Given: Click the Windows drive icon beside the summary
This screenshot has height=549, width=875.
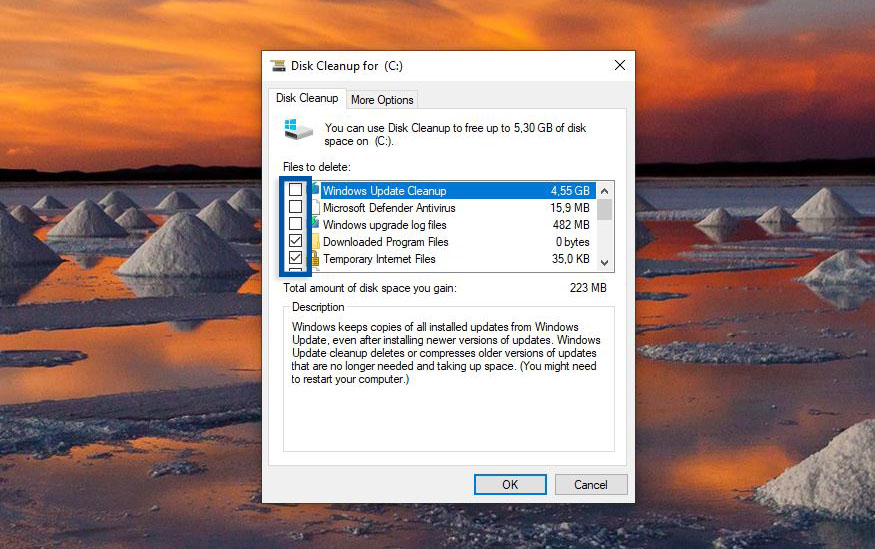Looking at the screenshot, I should 299,129.
